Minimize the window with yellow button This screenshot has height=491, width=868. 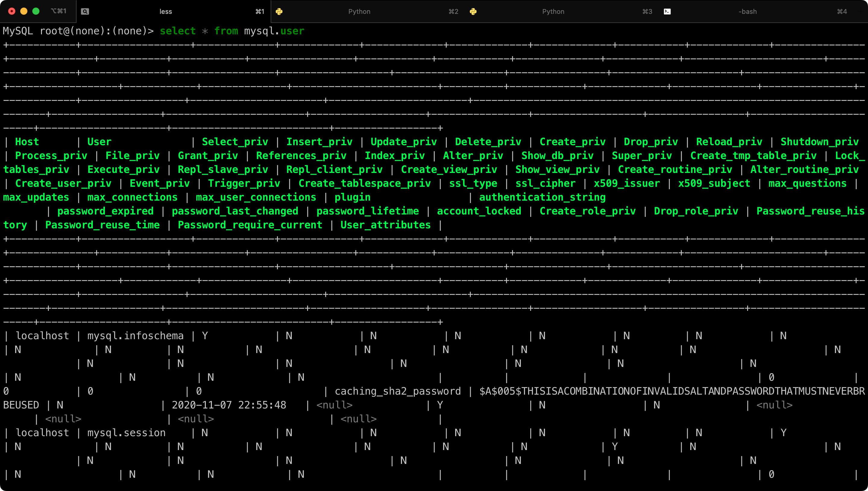(24, 11)
